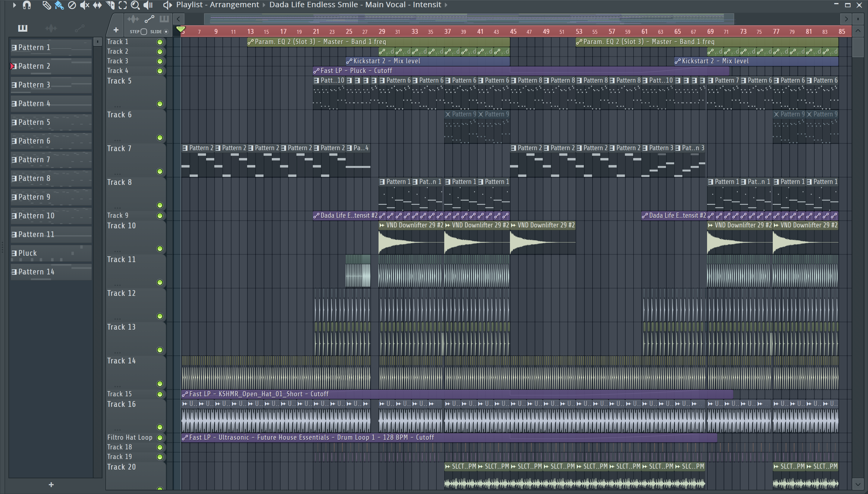Mute Track 16 with green toggle
This screenshot has width=868, height=494.
pyautogui.click(x=160, y=427)
